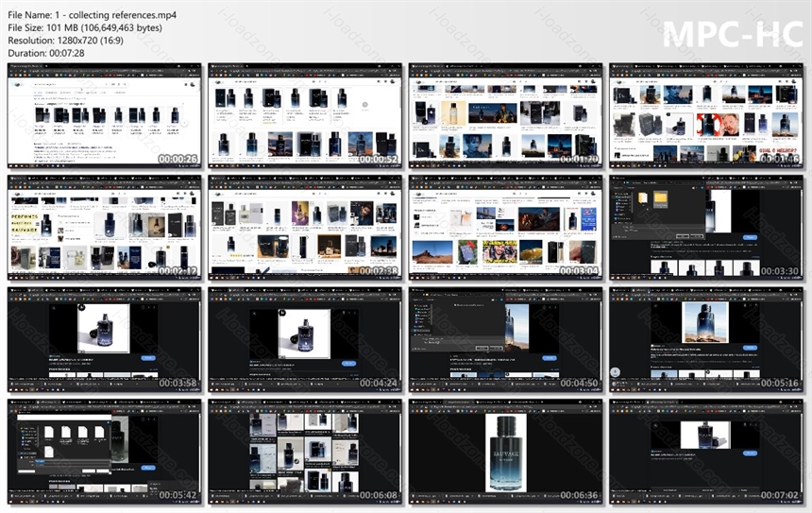812x513 pixels.
Task: Select the thumbnail stamped 00:00:26
Action: point(104,116)
